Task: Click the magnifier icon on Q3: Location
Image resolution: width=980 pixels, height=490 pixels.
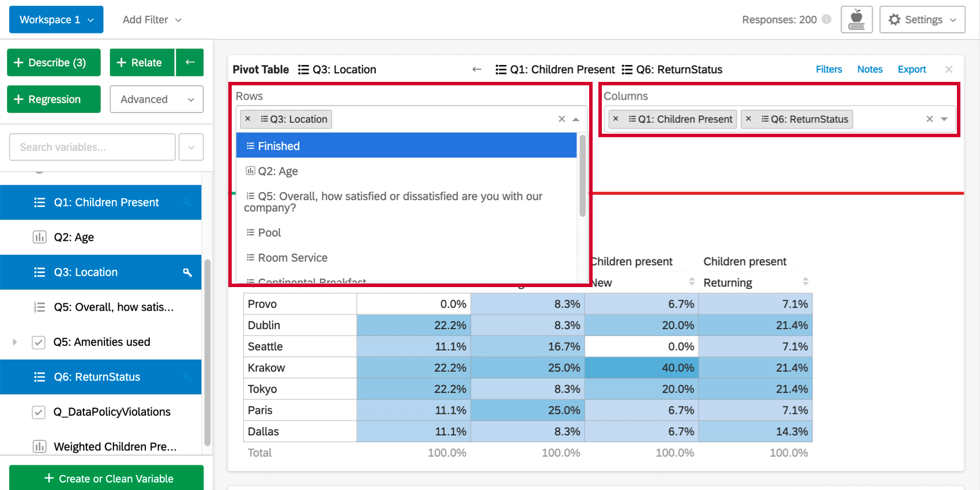Action: point(187,272)
